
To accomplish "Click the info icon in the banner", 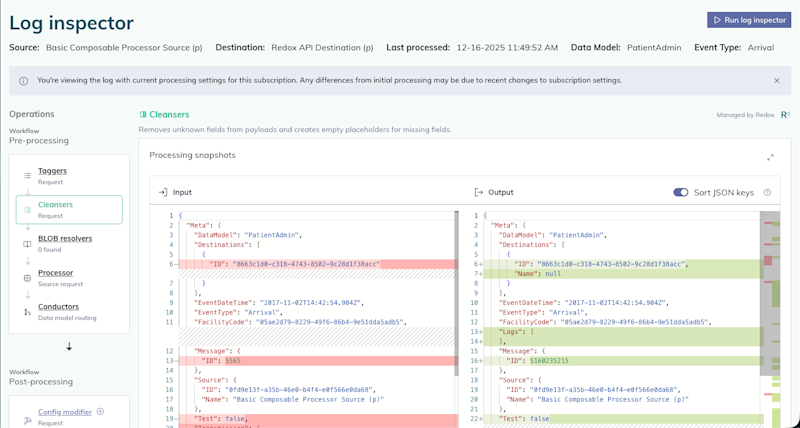I will click(23, 81).
